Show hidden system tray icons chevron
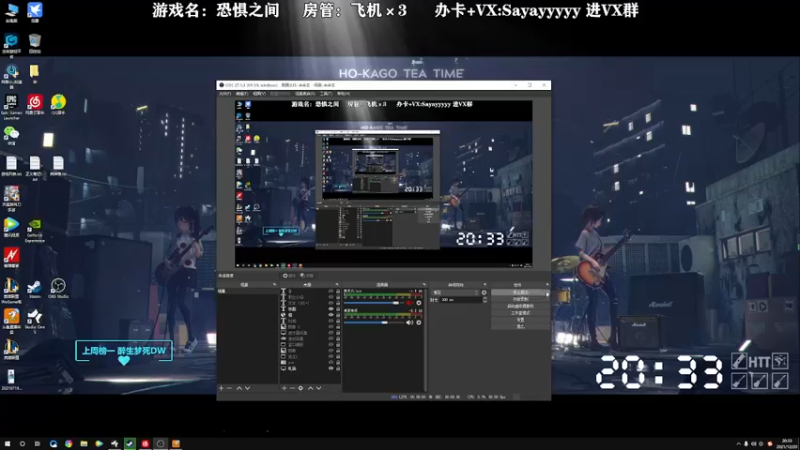Image resolution: width=800 pixels, height=450 pixels. tap(738, 443)
